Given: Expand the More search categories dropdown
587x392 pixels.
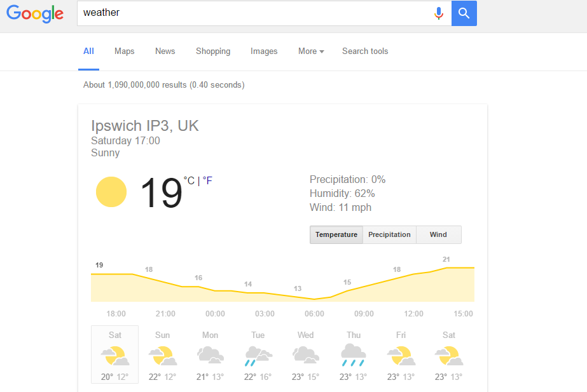Looking at the screenshot, I should coord(311,51).
